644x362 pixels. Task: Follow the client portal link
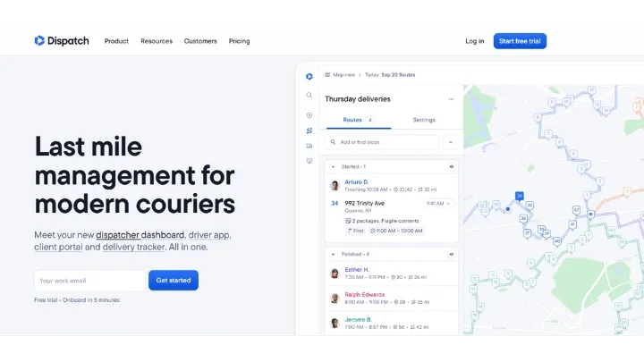(58, 247)
